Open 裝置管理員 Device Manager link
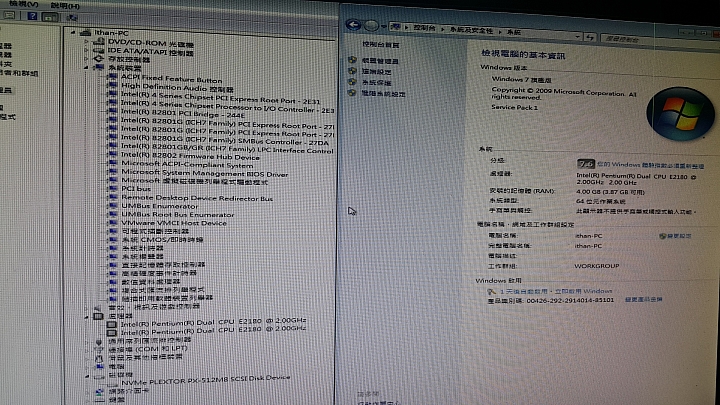The image size is (720, 405). (x=380, y=61)
